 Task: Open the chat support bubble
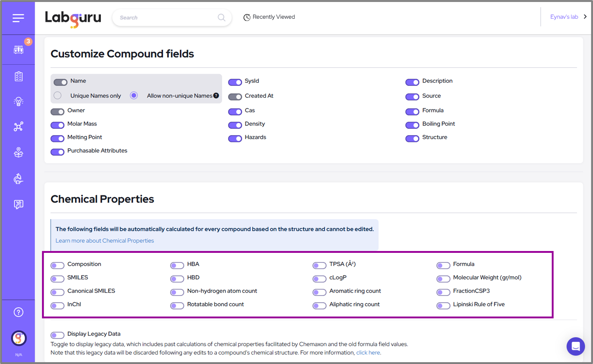coord(575,346)
